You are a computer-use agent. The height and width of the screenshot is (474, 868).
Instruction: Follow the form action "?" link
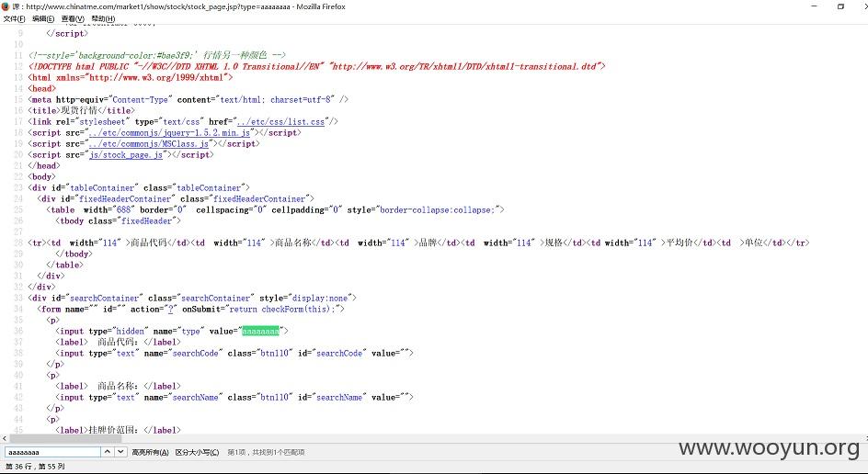pyautogui.click(x=172, y=310)
